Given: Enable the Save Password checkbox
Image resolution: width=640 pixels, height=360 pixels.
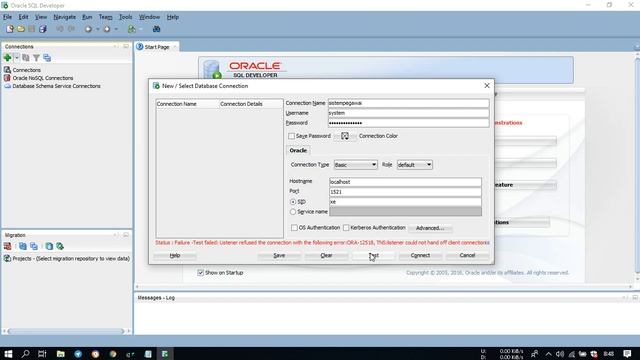Looking at the screenshot, I should [x=291, y=136].
